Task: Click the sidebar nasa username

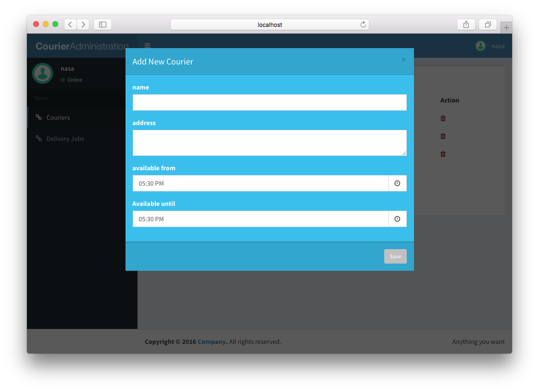Action: (x=67, y=69)
